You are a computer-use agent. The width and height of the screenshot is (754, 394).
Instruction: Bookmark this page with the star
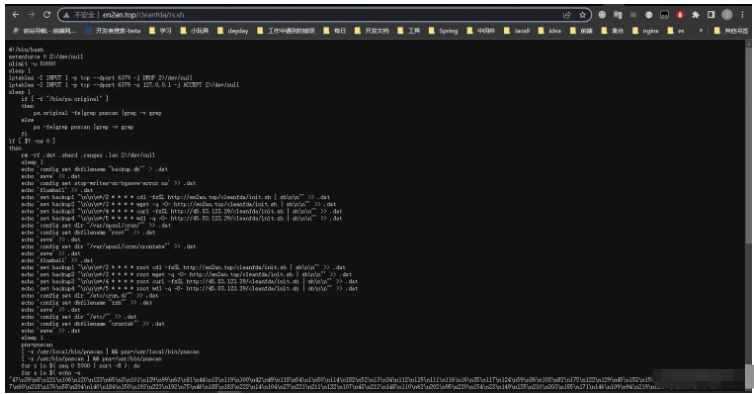click(x=582, y=15)
